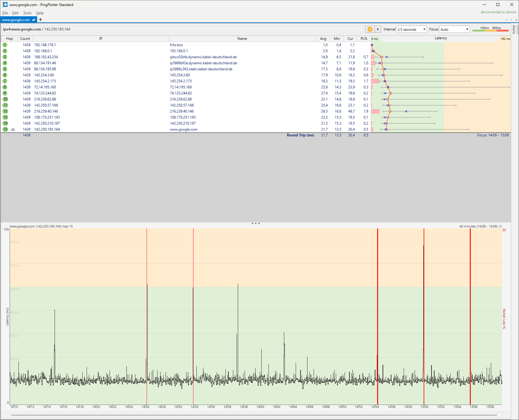Sort by the IP column header
Viewport: 519px width, 420px height.
(x=101, y=39)
